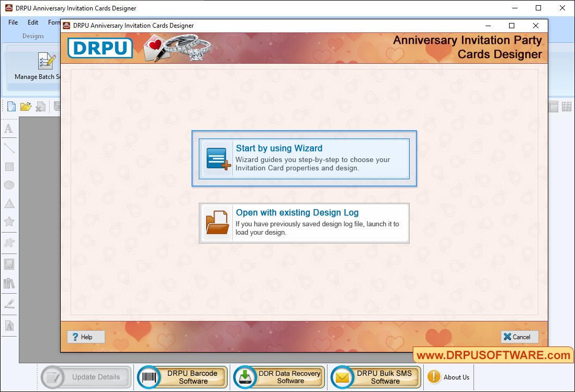This screenshot has width=575, height=392.
Task: Select the Star shape tool
Action: tap(9, 222)
